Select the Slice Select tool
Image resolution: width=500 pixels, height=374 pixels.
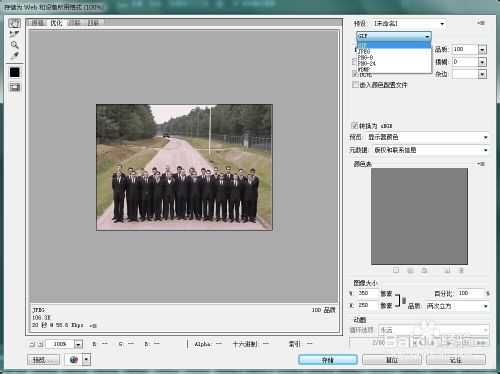[x=14, y=34]
